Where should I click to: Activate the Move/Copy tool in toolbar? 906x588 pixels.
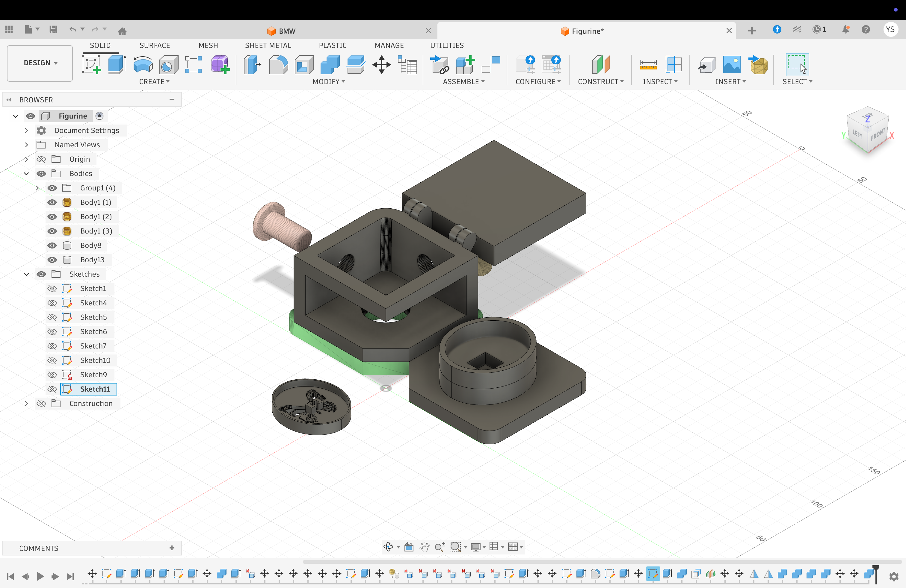(x=381, y=65)
